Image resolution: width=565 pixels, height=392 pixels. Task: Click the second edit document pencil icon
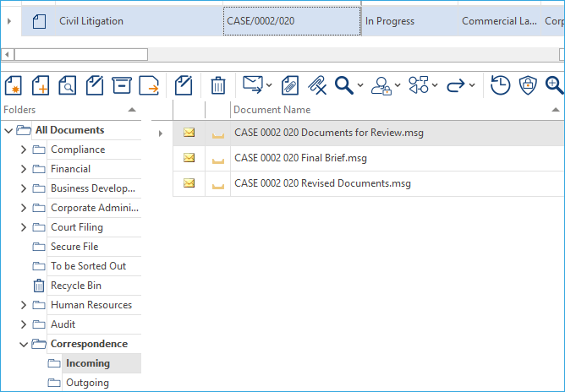184,85
